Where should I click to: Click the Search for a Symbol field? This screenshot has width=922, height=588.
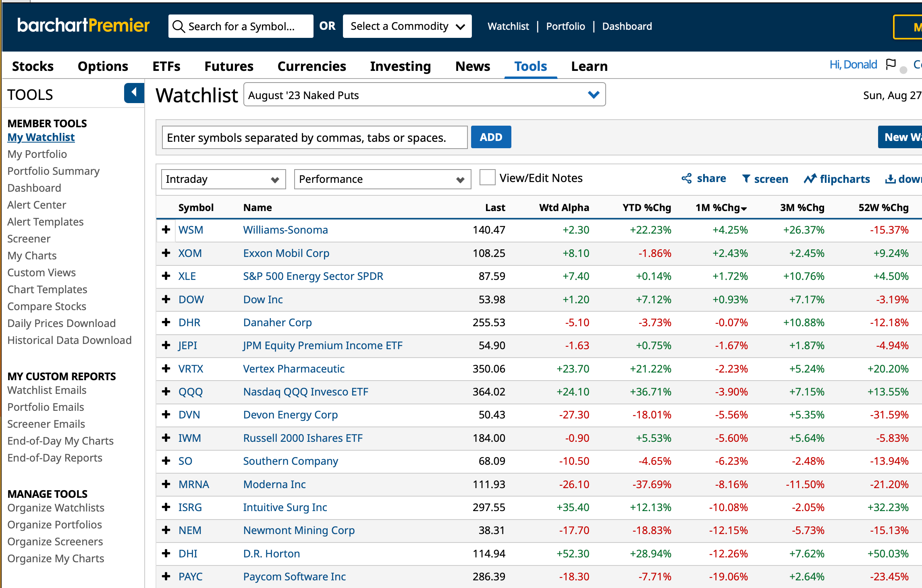coord(241,26)
